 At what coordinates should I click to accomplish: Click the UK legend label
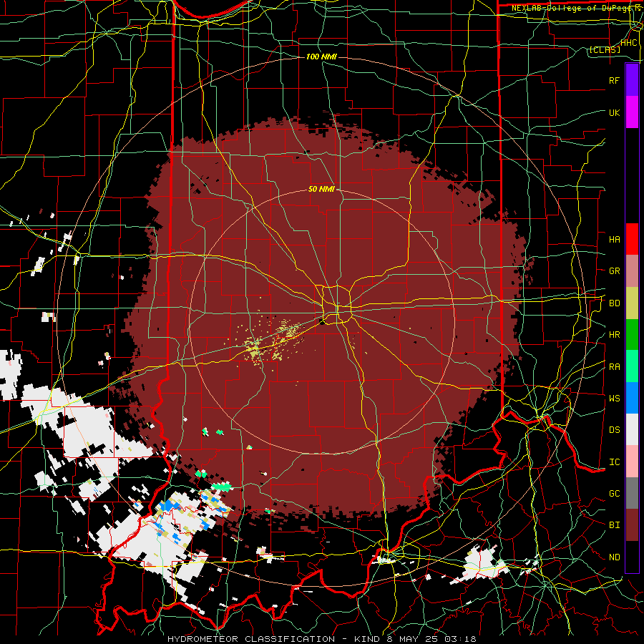[614, 112]
